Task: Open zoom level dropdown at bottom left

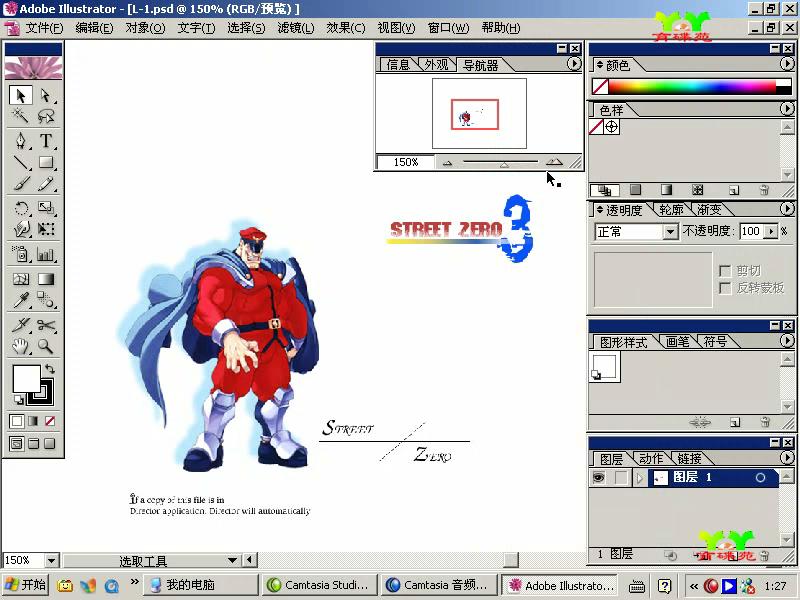Action: click(x=52, y=561)
